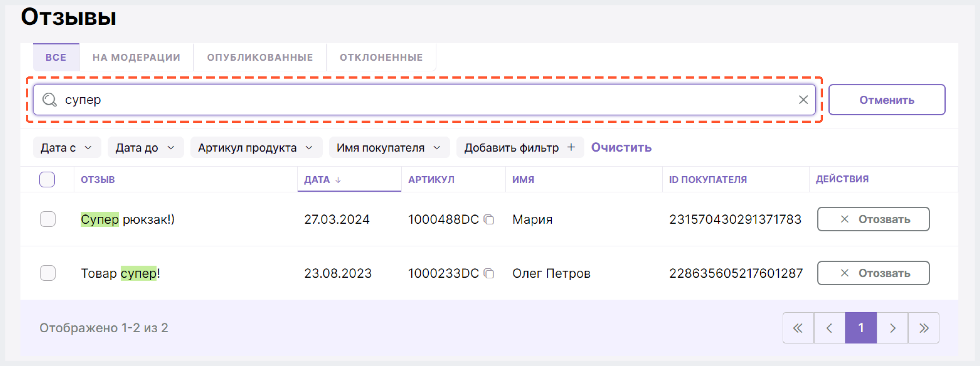980x366 pixels.
Task: Click into the search field with 'супер'
Action: click(424, 100)
